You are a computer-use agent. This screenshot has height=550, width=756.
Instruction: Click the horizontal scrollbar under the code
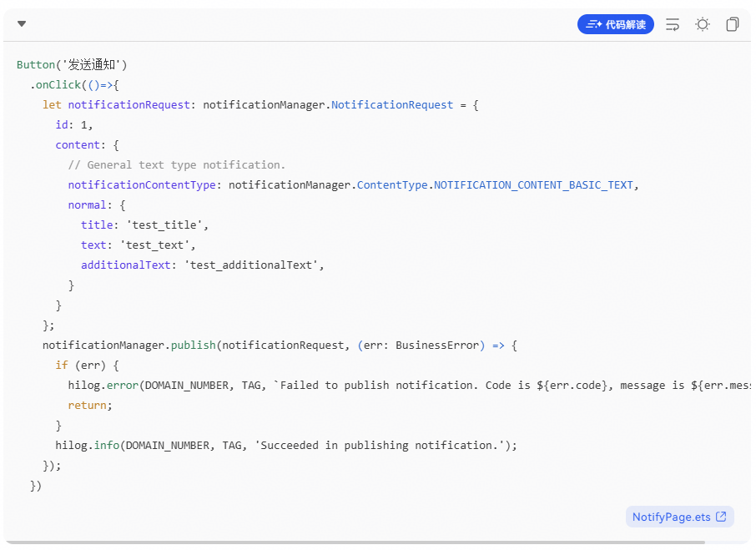point(355,542)
